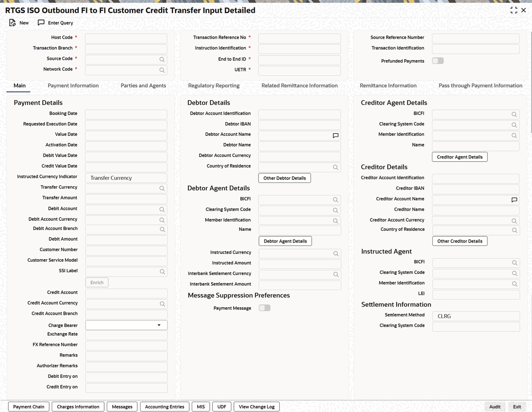Open the Instructed Agent BICFI lookup icon
Image resolution: width=532 pixels, height=412 pixels.
click(515, 263)
